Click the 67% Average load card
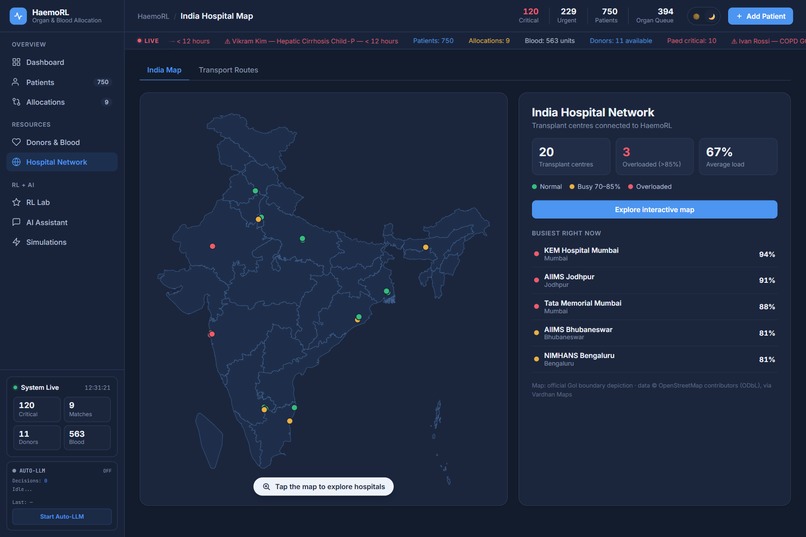The height and width of the screenshot is (537, 806). (x=738, y=156)
